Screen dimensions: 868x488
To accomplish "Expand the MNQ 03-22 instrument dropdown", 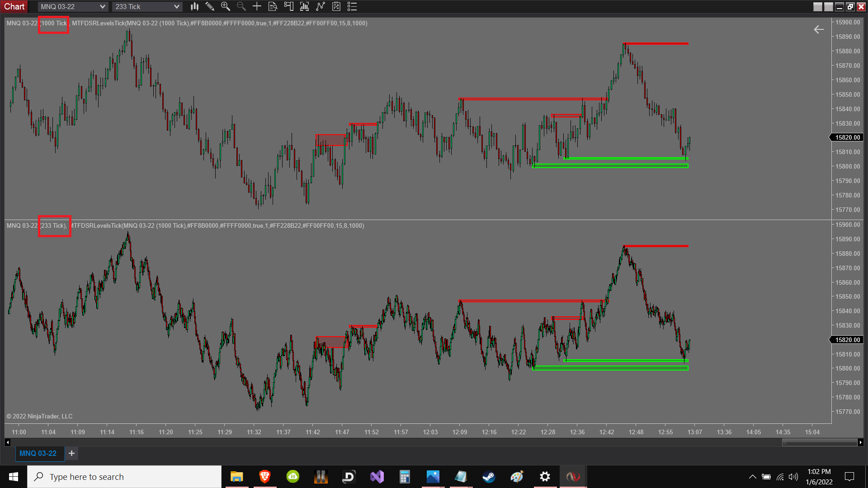I will 102,7.
